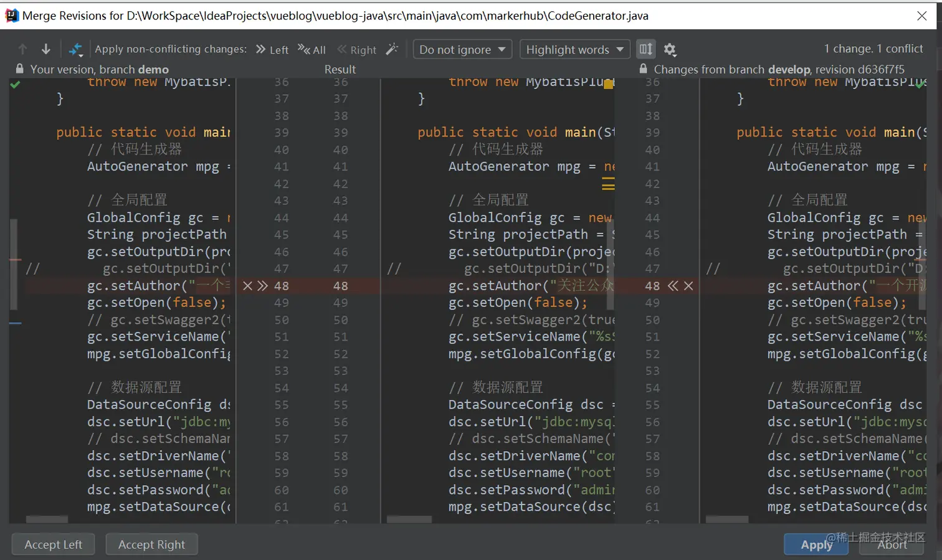
Task: Click gc.setOpen(false) in result pane
Action: 518,303
